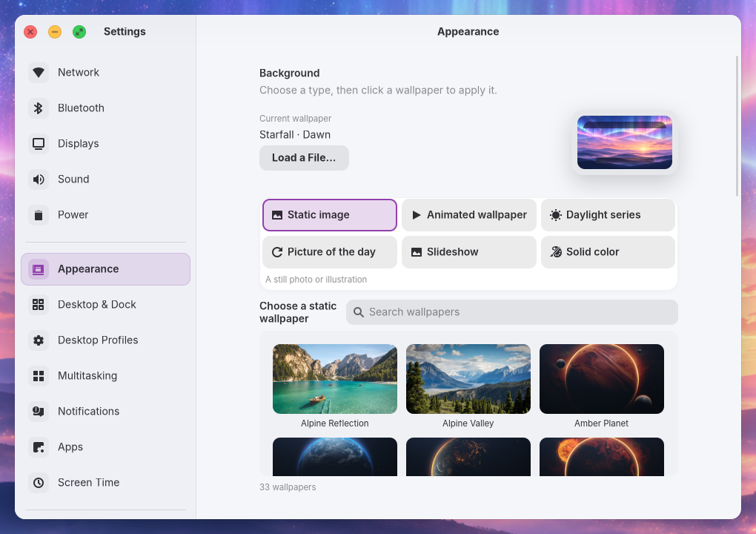Open the Displays section

point(105,144)
